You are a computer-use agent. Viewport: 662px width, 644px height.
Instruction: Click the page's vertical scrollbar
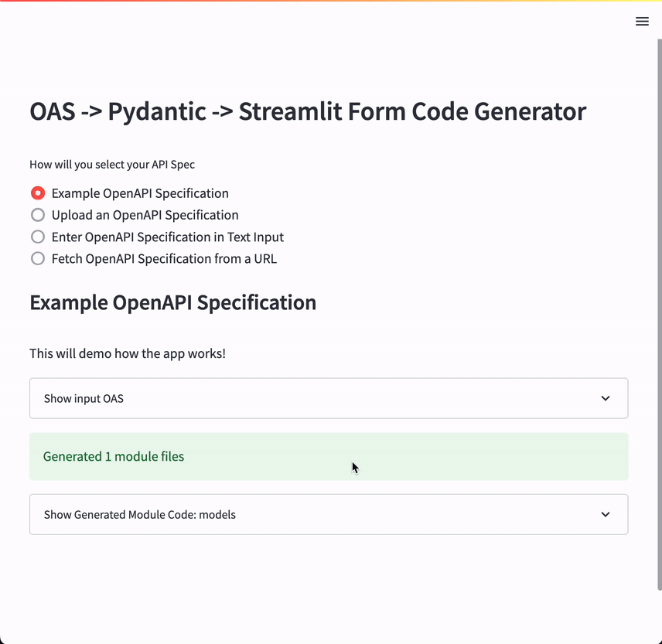(659, 309)
